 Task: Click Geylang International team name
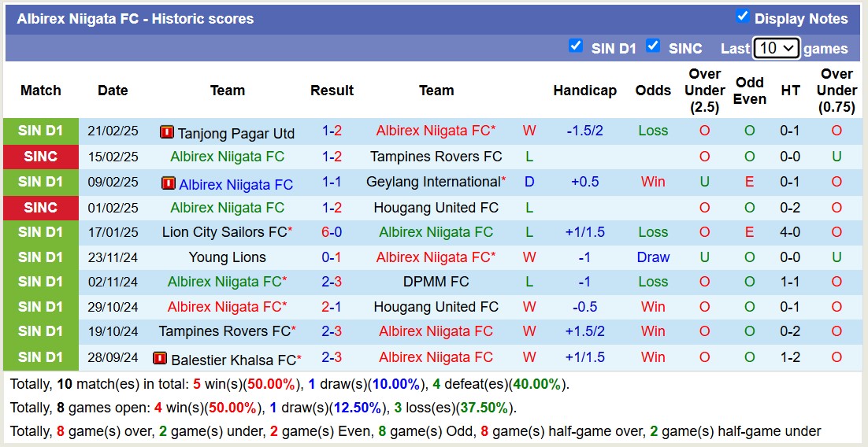433,182
